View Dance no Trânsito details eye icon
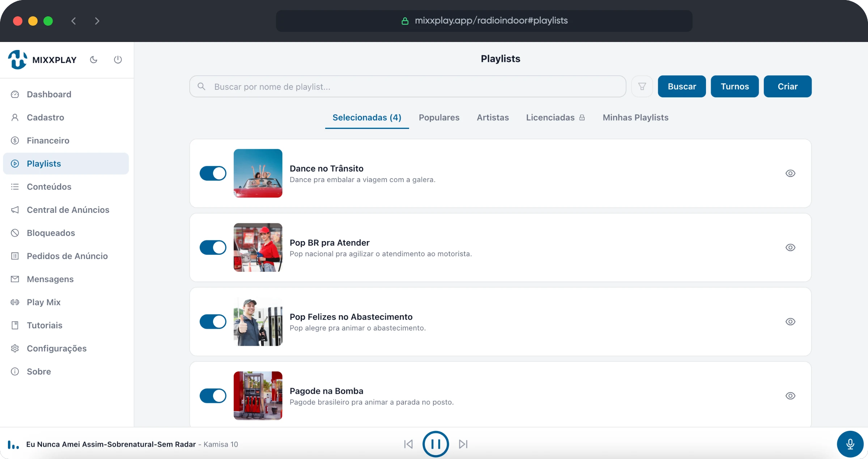The image size is (868, 459). coord(790,173)
